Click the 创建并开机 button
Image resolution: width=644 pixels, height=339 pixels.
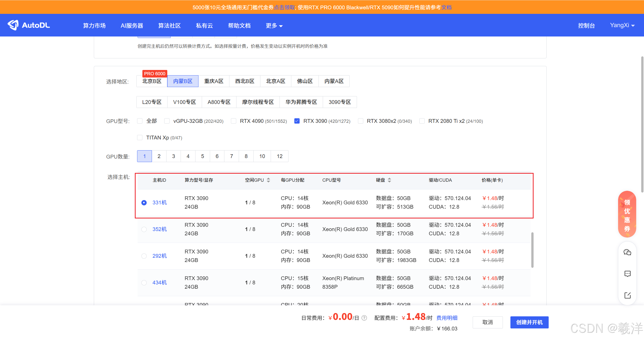click(x=530, y=322)
